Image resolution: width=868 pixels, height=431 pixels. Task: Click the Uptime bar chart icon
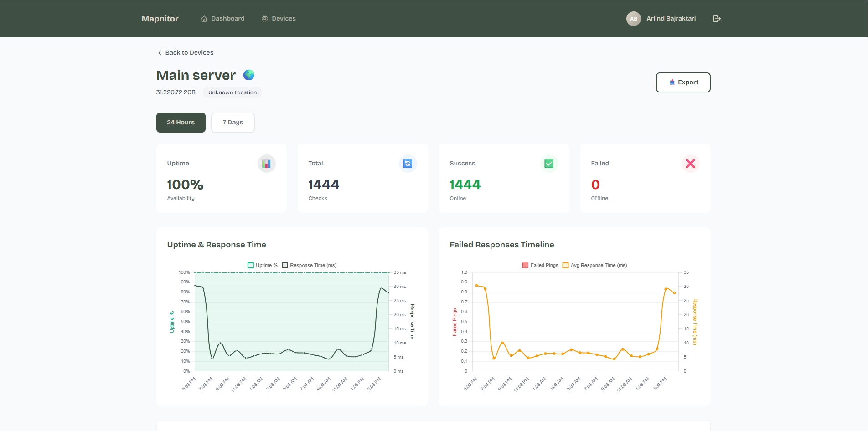pos(266,164)
